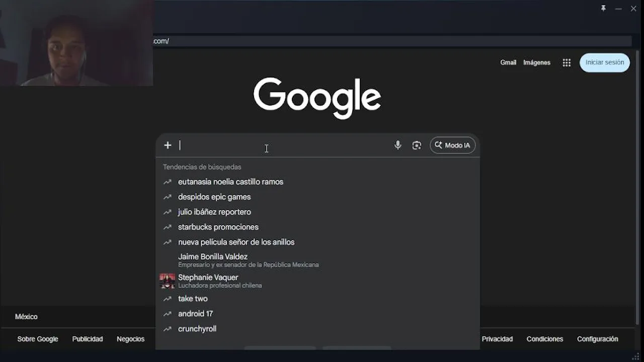Viewport: 644px width, 362px height.
Task: Click trending arrow icon beside take two
Action: click(x=167, y=299)
